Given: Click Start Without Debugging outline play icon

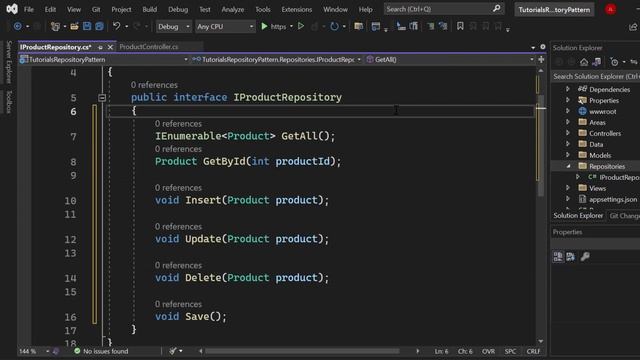Looking at the screenshot, I should (301, 27).
